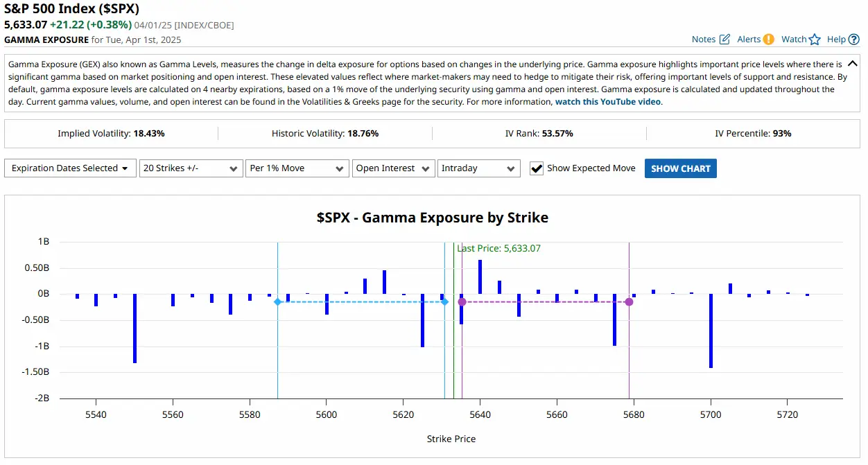
Task: Click the tall negative bar at strike 5550
Action: click(134, 328)
